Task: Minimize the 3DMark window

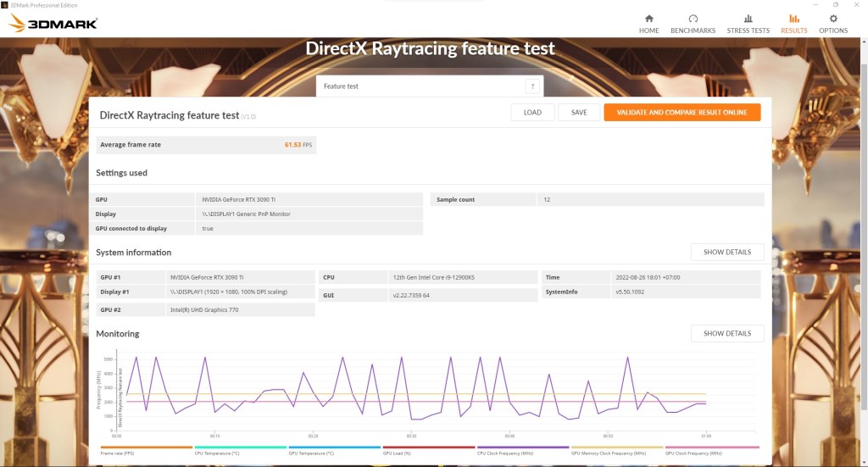Action: 815,5
